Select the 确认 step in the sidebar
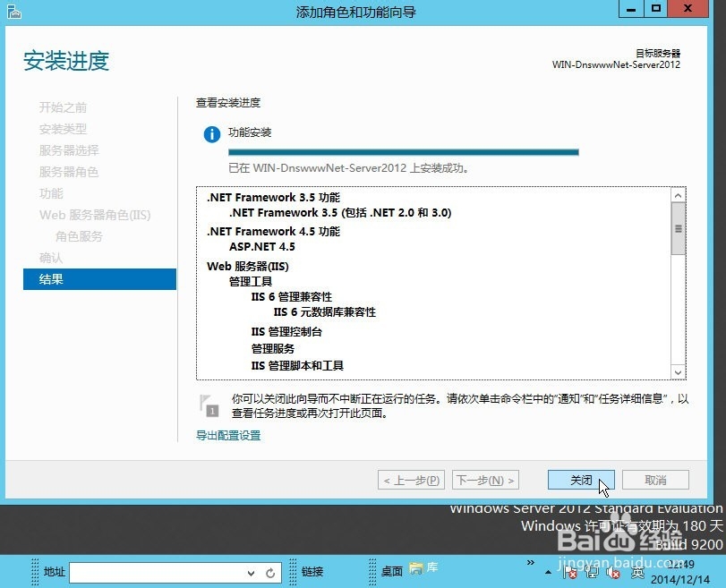The image size is (726, 588). pos(51,257)
